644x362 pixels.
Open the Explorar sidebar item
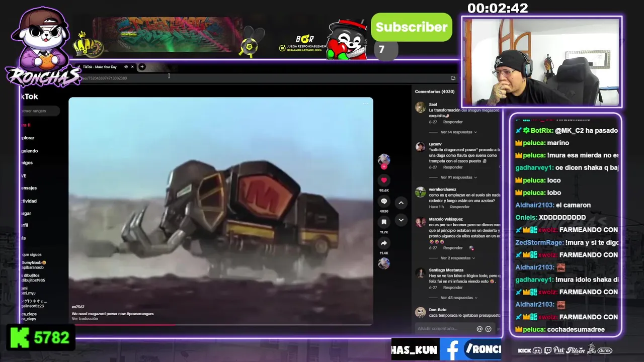coord(28,138)
